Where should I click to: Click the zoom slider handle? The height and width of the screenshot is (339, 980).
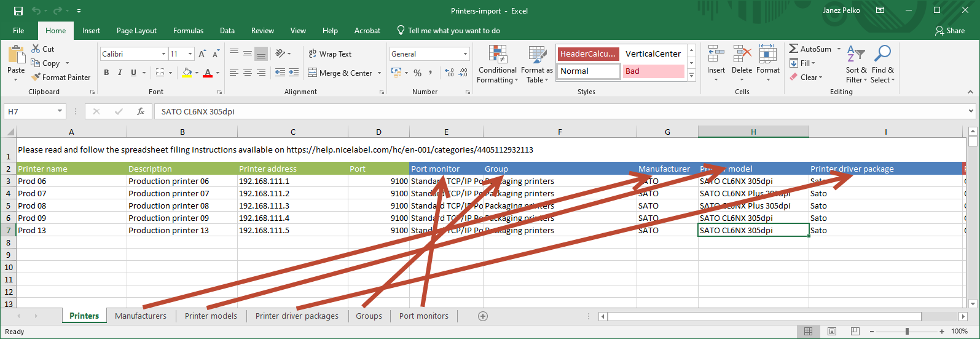(907, 332)
